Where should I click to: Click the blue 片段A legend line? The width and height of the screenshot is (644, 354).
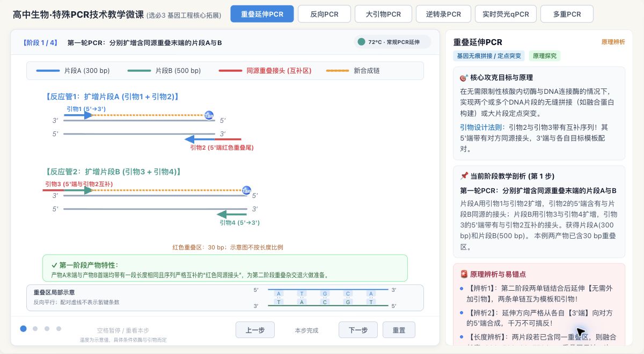(x=48, y=71)
